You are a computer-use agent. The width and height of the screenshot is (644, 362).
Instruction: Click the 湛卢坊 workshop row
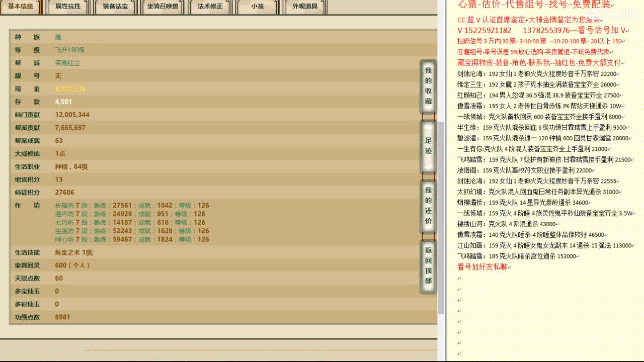[130, 214]
